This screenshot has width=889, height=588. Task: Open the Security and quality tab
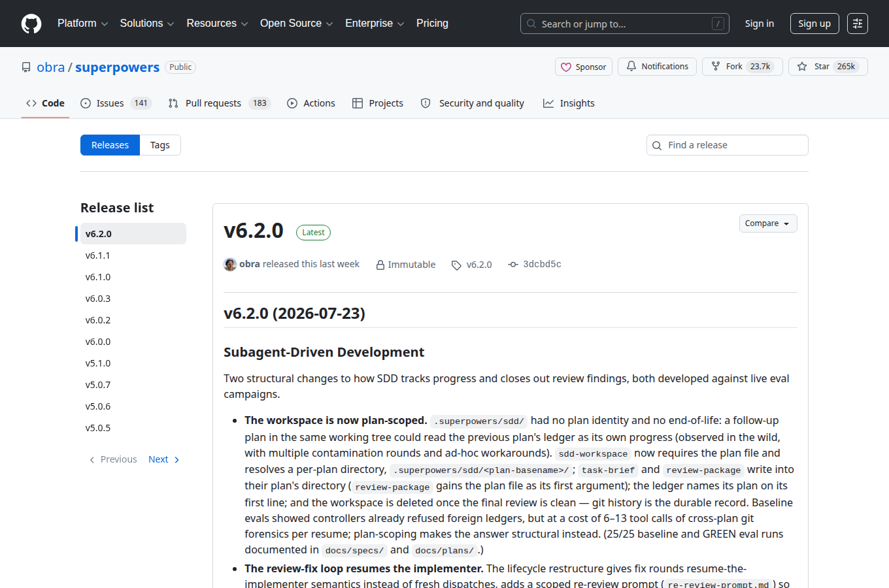click(x=472, y=103)
